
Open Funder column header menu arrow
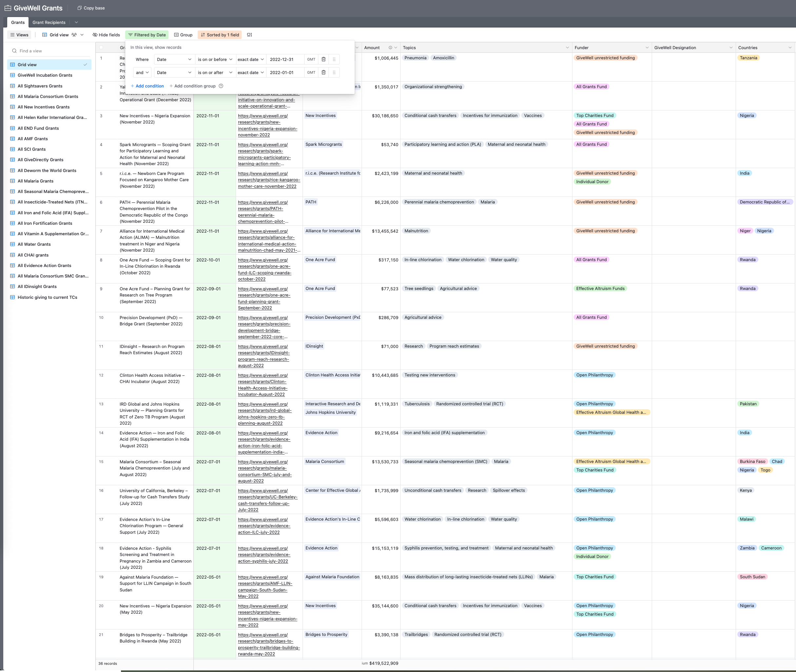coord(647,48)
